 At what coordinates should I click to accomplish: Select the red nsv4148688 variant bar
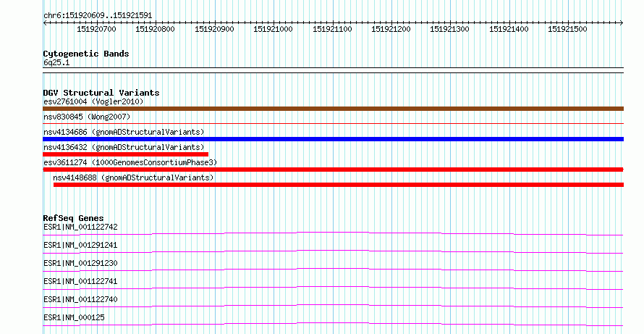tap(339, 185)
